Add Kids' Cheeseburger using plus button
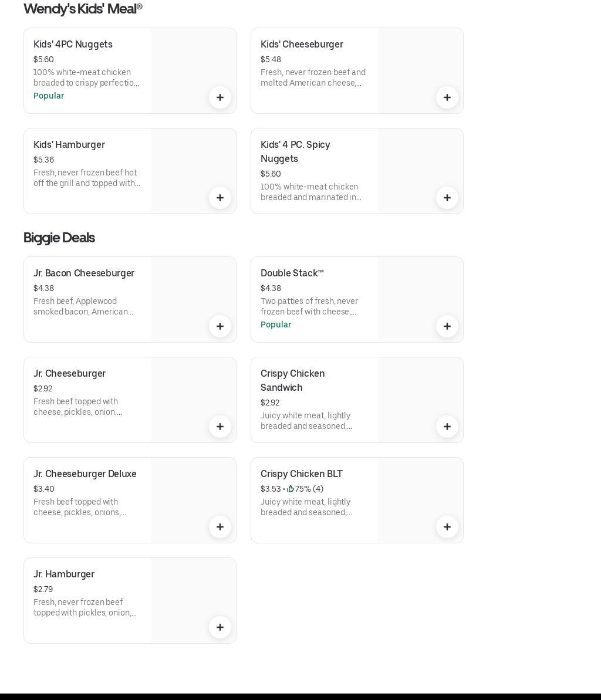 click(447, 97)
